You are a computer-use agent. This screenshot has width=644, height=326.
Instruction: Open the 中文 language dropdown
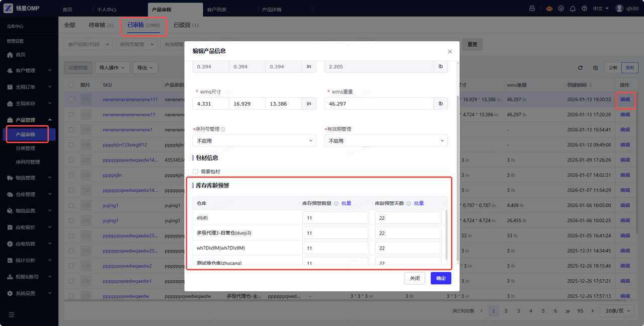[600, 9]
